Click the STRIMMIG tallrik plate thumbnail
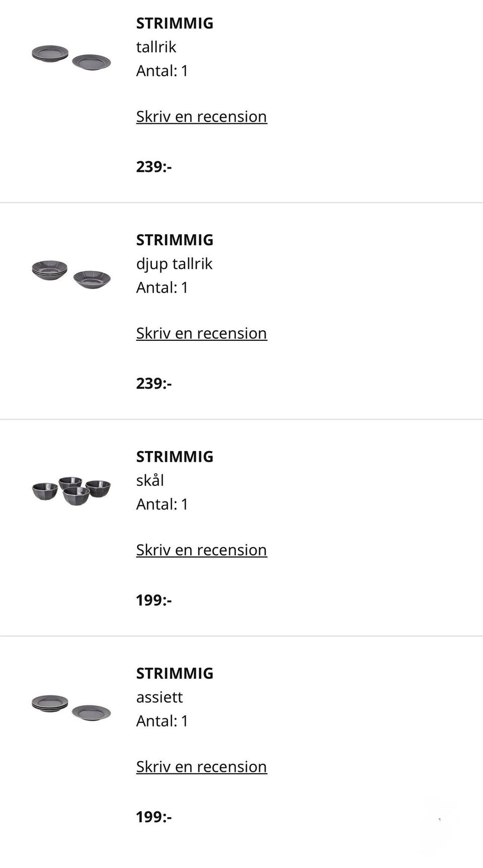Image resolution: width=483 pixels, height=868 pixels. [71, 57]
